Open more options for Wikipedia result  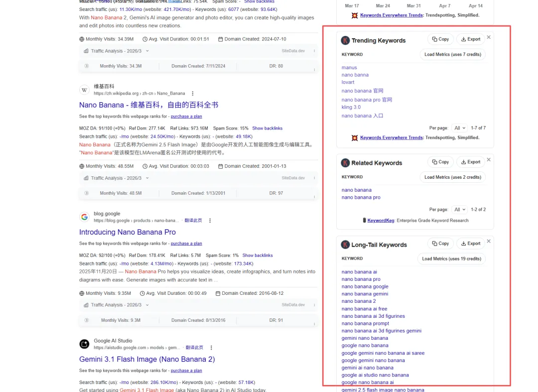192,93
